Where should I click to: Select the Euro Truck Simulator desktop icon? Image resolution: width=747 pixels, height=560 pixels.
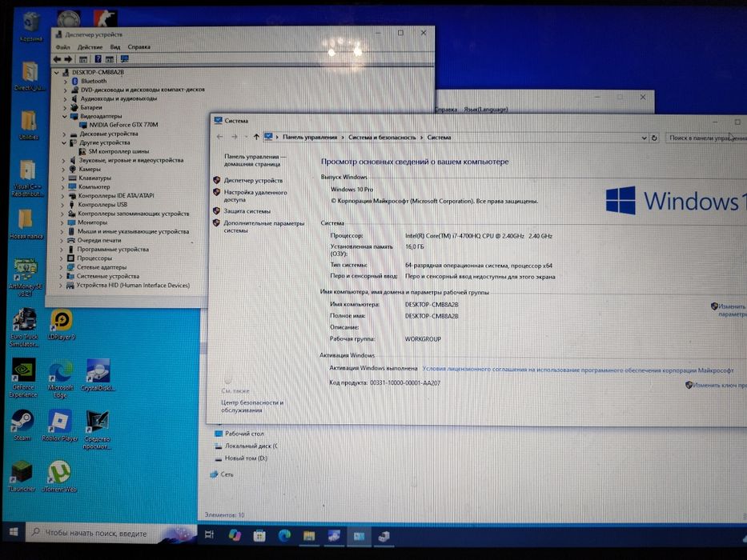point(24,327)
